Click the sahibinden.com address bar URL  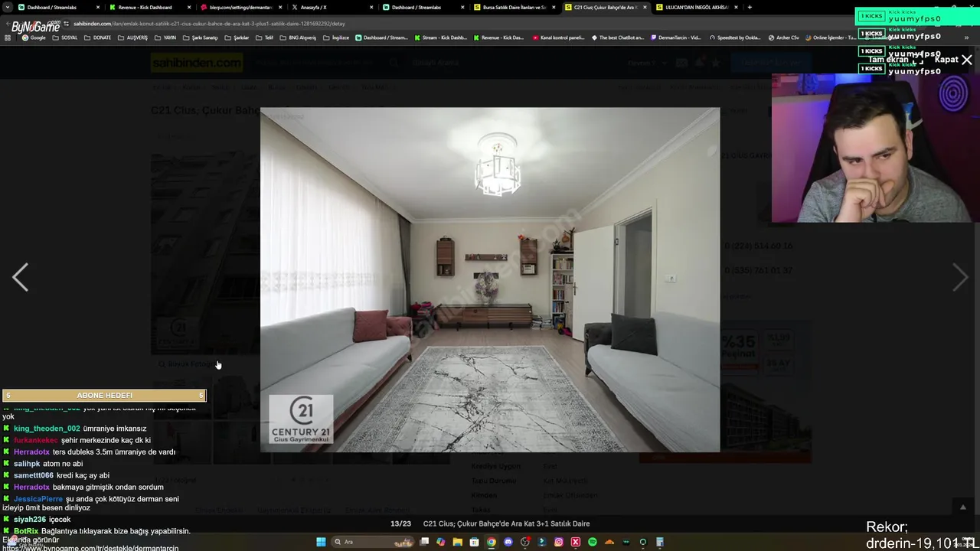coord(209,23)
